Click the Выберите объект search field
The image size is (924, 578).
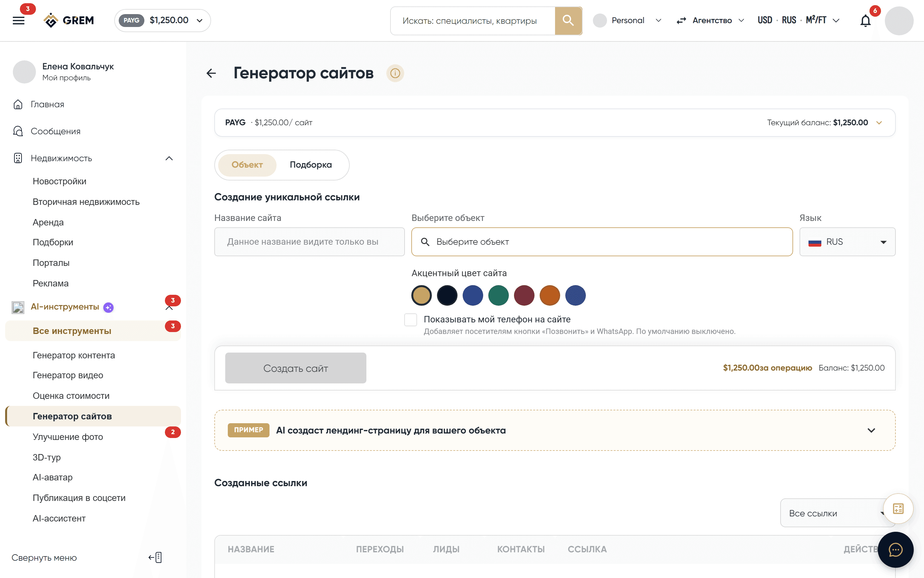[602, 241]
